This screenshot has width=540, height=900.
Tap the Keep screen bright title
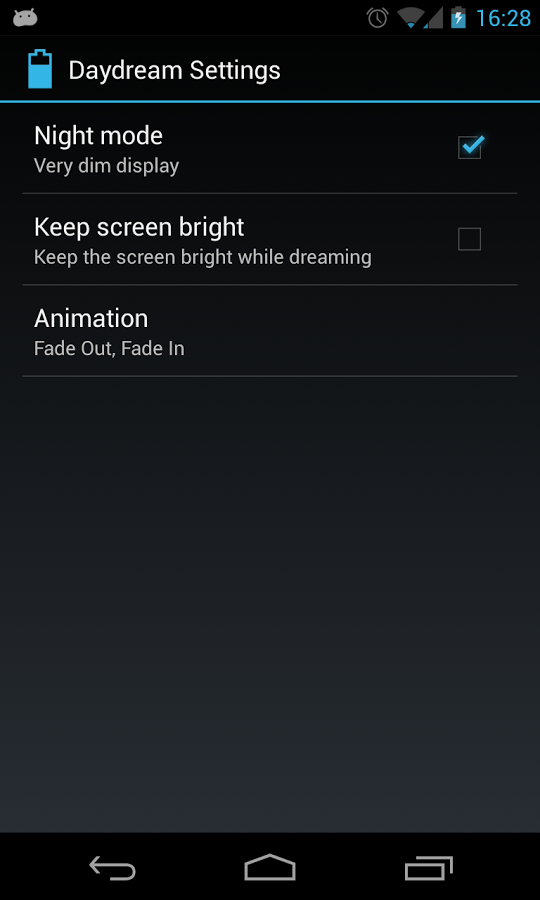[139, 227]
